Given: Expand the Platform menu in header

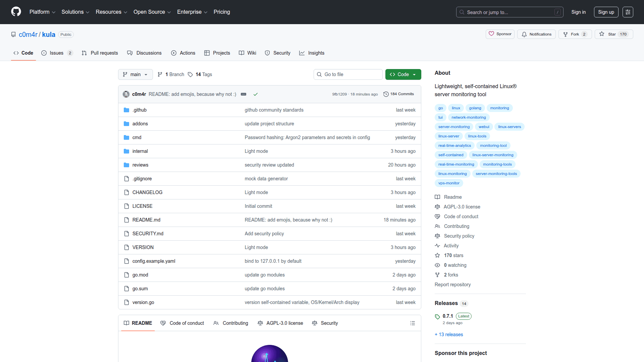Looking at the screenshot, I should [42, 12].
